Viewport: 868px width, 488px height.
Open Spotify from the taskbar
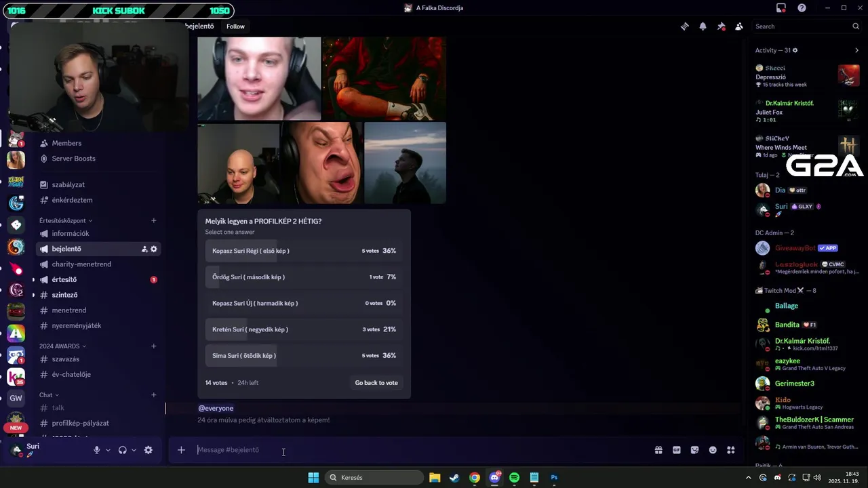coord(514,478)
